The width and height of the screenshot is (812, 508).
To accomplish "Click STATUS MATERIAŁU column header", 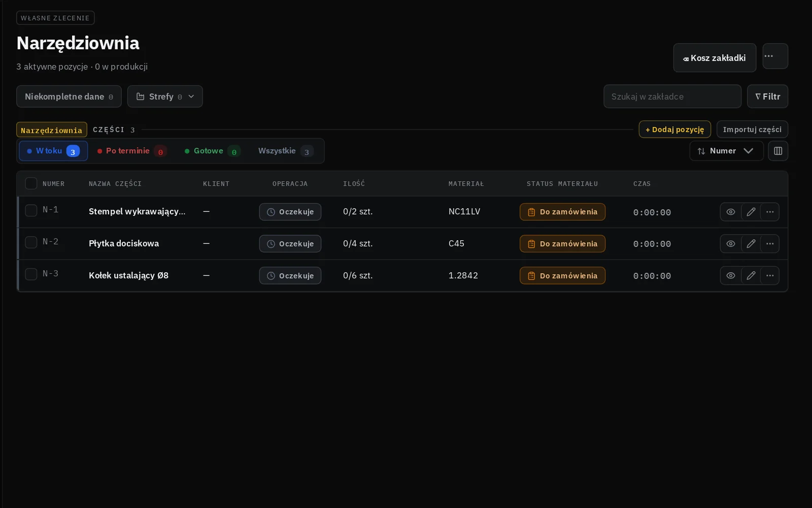I will tap(562, 184).
